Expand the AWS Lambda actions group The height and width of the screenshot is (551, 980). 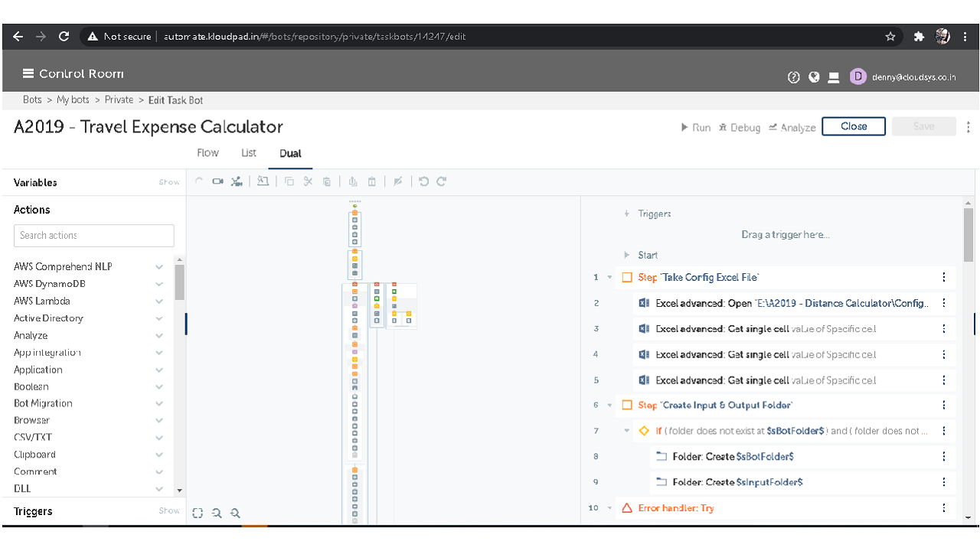tap(159, 302)
